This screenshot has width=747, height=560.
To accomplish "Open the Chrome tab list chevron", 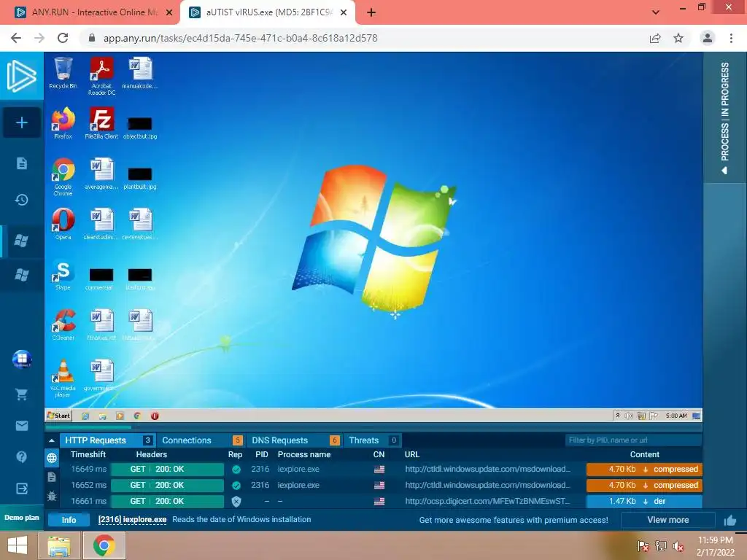I will pos(656,12).
